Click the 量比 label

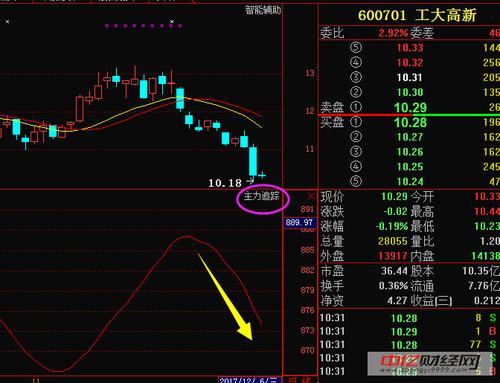point(422,241)
